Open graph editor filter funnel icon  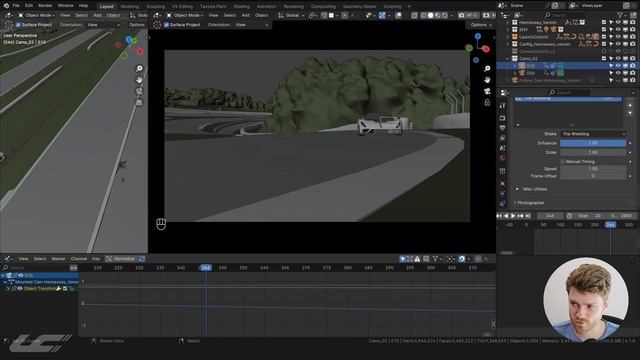point(435,259)
